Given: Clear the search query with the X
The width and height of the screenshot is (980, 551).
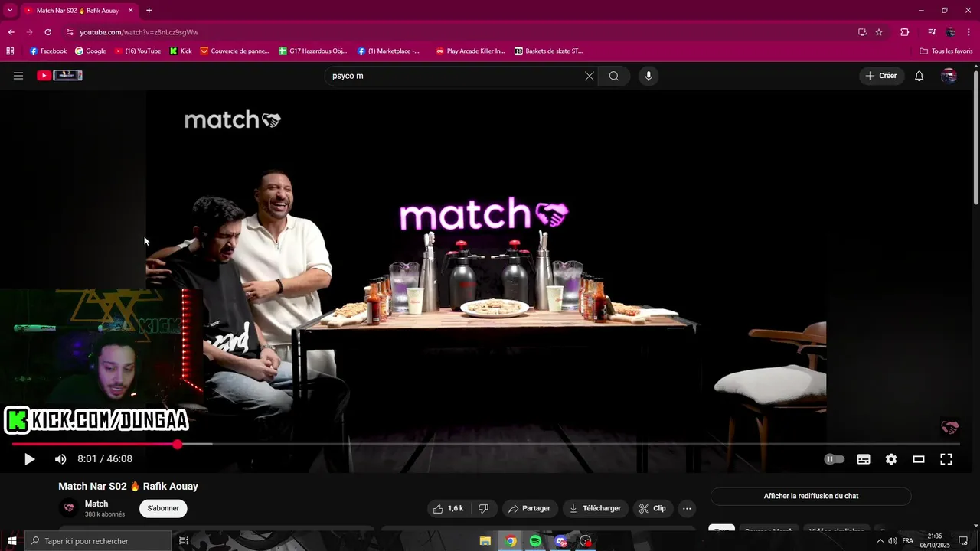Looking at the screenshot, I should (x=590, y=76).
